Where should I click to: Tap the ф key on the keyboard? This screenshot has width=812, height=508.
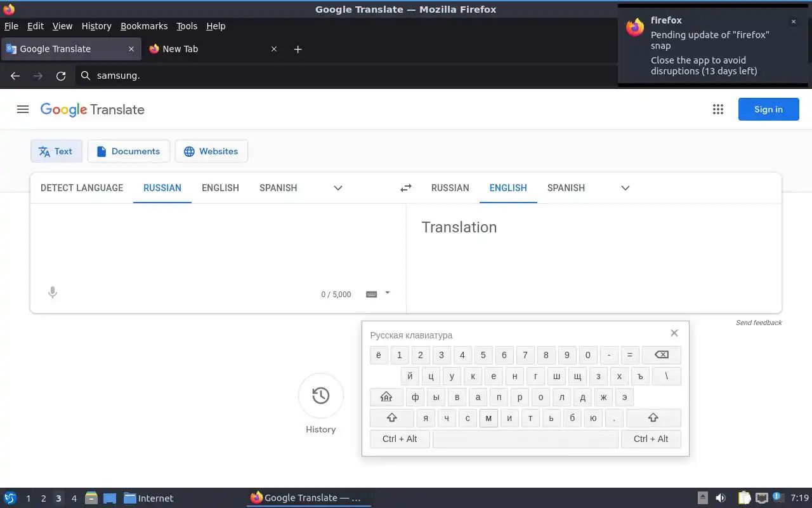click(415, 398)
